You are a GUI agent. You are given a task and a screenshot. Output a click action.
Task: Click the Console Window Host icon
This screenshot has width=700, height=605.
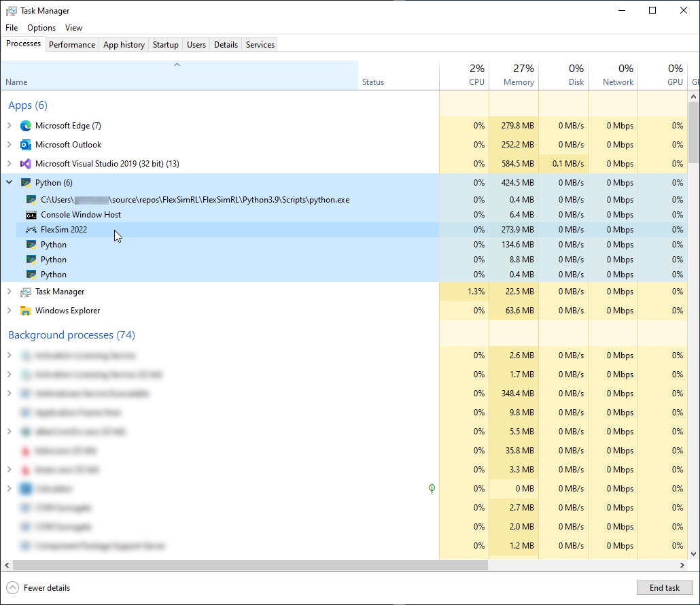click(31, 215)
